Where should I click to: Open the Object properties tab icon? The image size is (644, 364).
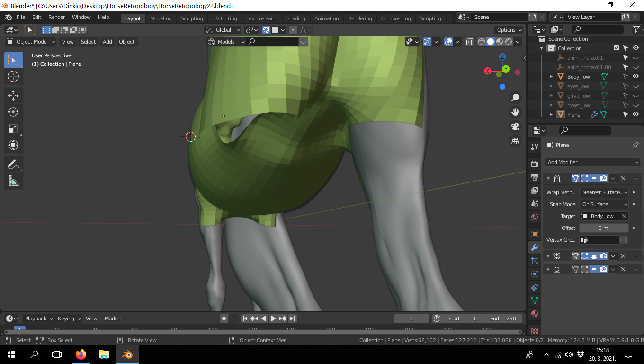535,234
